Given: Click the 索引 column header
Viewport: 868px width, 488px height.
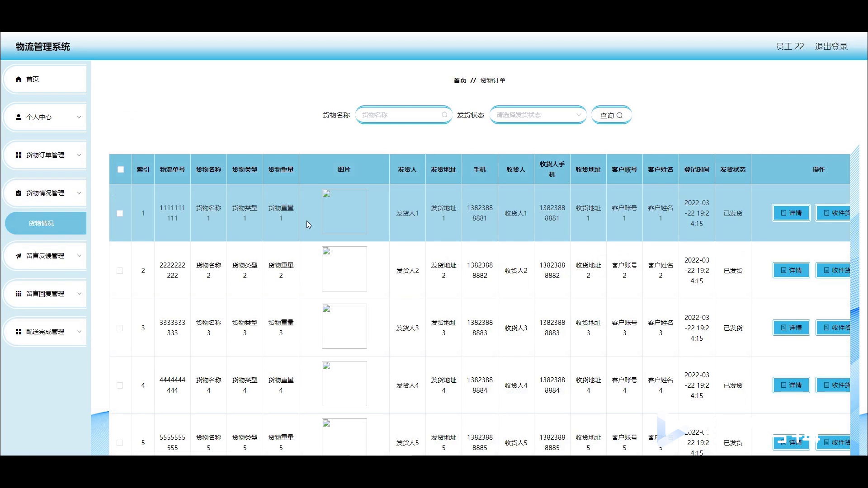Looking at the screenshot, I should coord(143,169).
